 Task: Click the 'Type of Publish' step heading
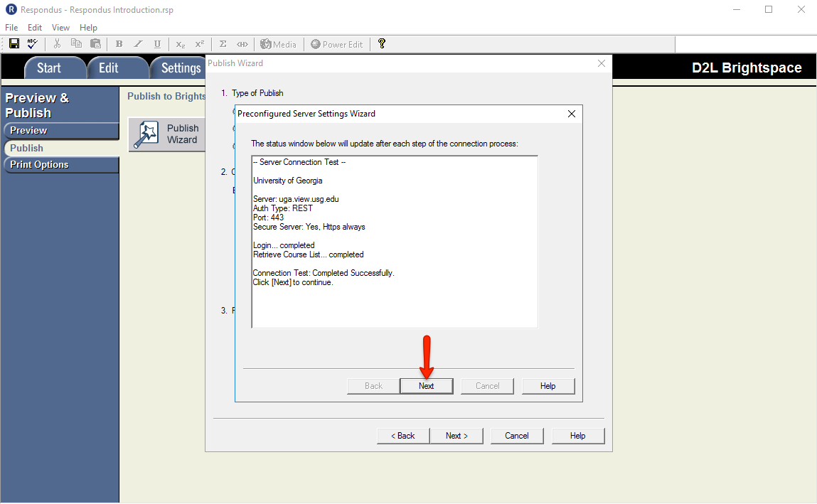pos(257,93)
